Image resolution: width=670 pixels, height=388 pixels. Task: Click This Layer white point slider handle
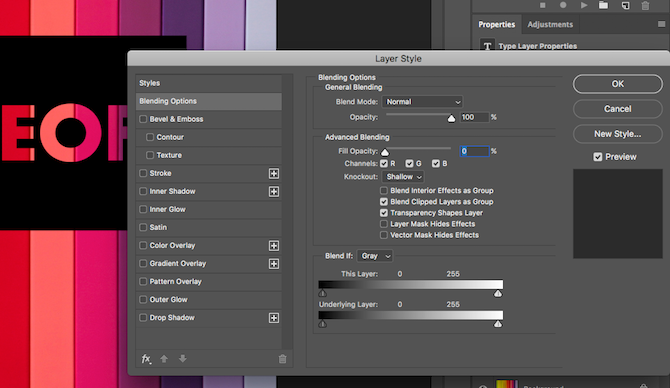tap(498, 294)
